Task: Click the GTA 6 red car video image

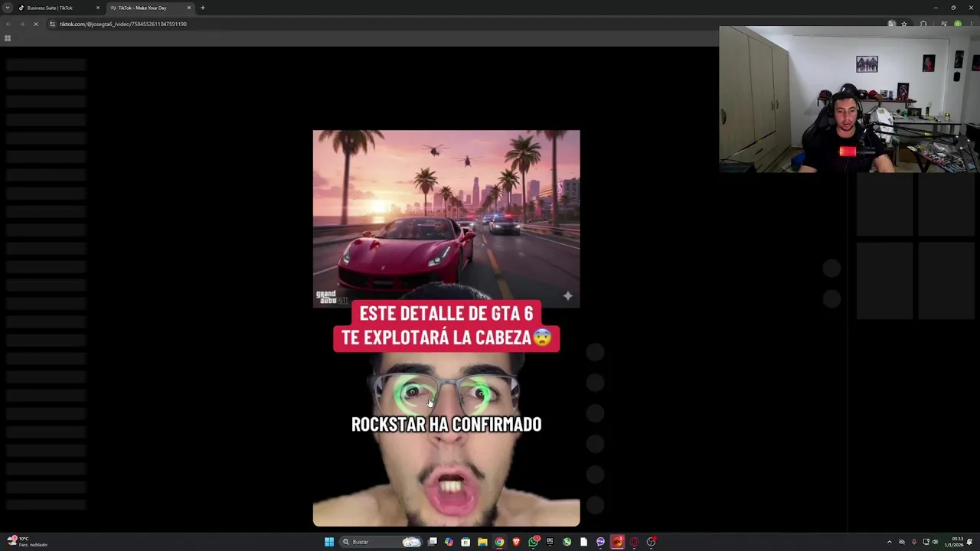Action: tap(446, 218)
